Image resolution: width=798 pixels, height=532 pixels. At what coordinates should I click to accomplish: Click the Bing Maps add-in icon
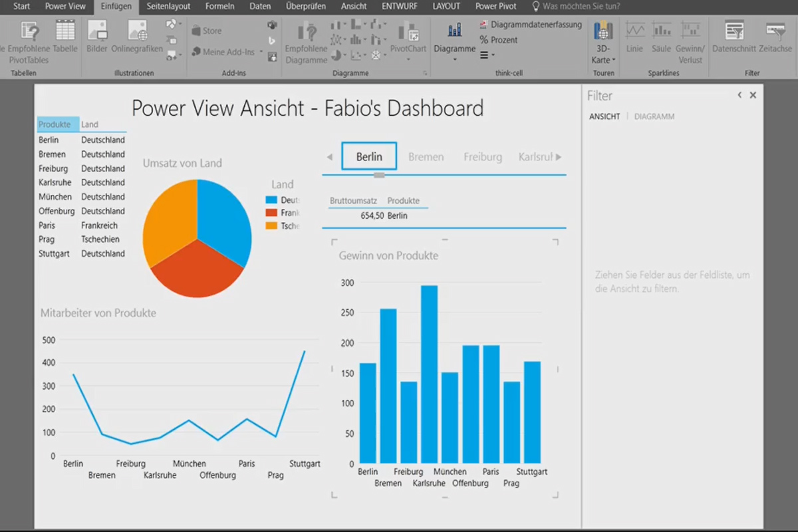click(x=272, y=41)
